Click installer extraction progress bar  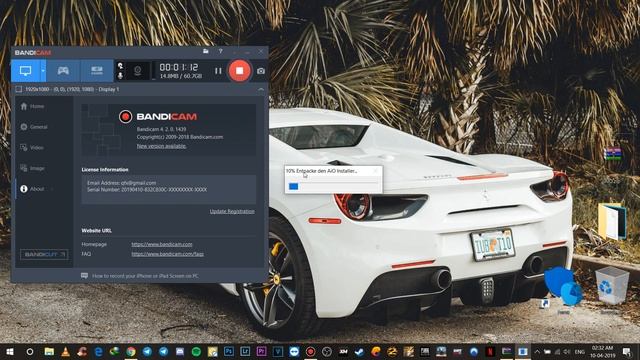click(x=333, y=187)
